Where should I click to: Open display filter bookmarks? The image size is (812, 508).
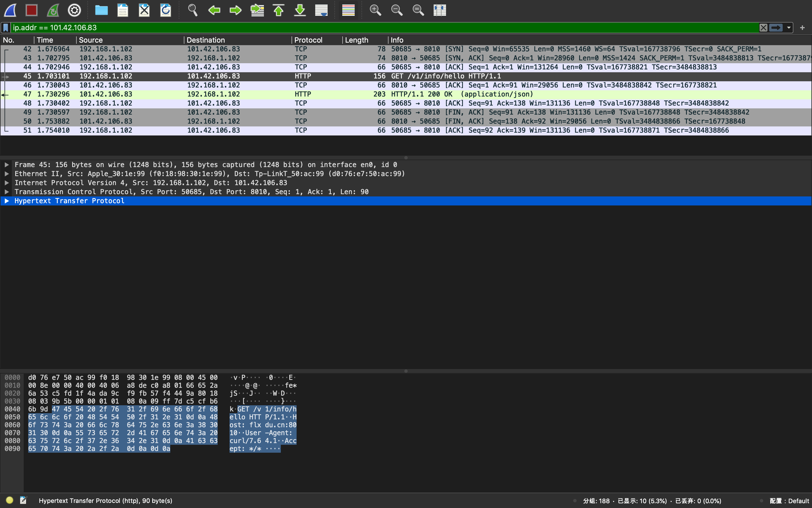(6, 28)
